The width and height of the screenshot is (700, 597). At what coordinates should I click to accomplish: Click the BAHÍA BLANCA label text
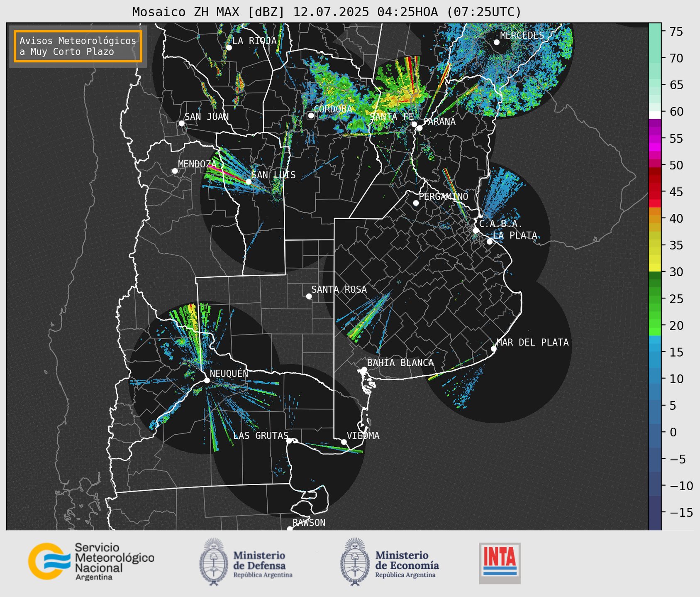[x=400, y=362]
